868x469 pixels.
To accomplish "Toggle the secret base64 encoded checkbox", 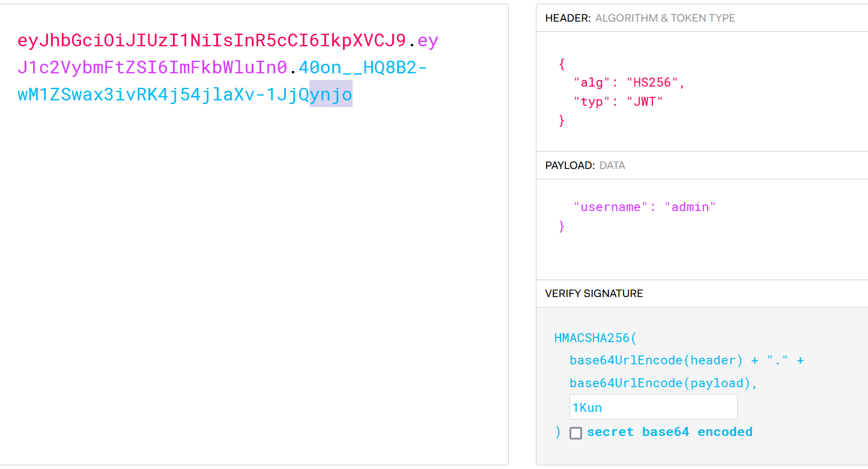I will coord(575,433).
